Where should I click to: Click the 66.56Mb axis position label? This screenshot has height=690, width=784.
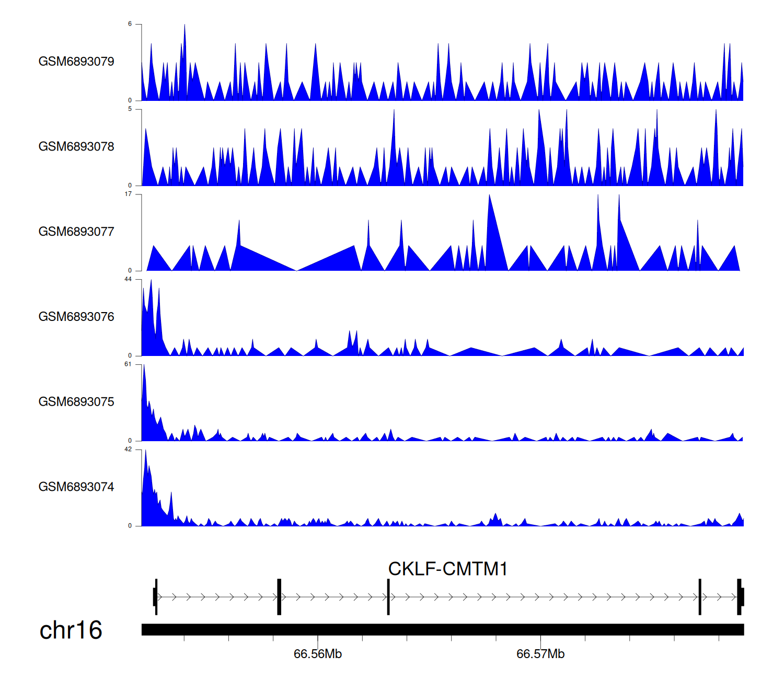point(317,654)
